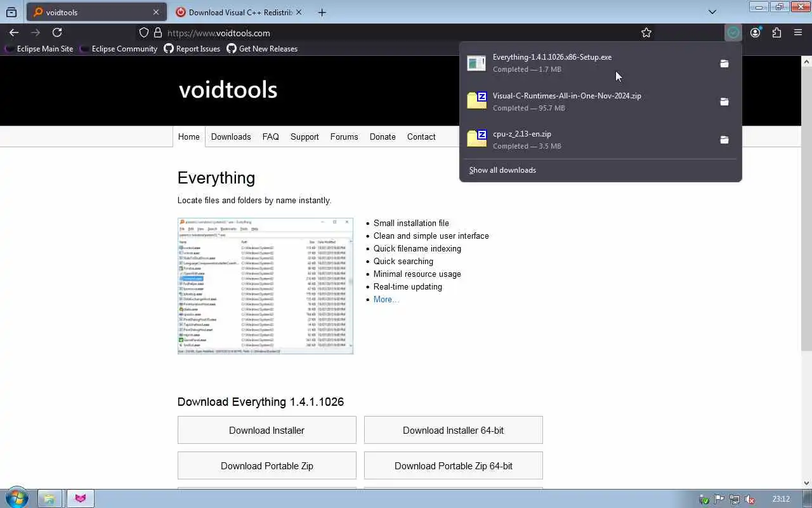Click the Visual-C-Runtimes zip file icon
The image size is (812, 508).
[476, 101]
